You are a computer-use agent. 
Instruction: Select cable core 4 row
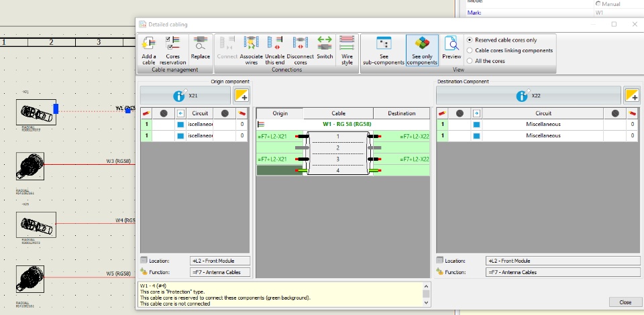click(x=338, y=170)
